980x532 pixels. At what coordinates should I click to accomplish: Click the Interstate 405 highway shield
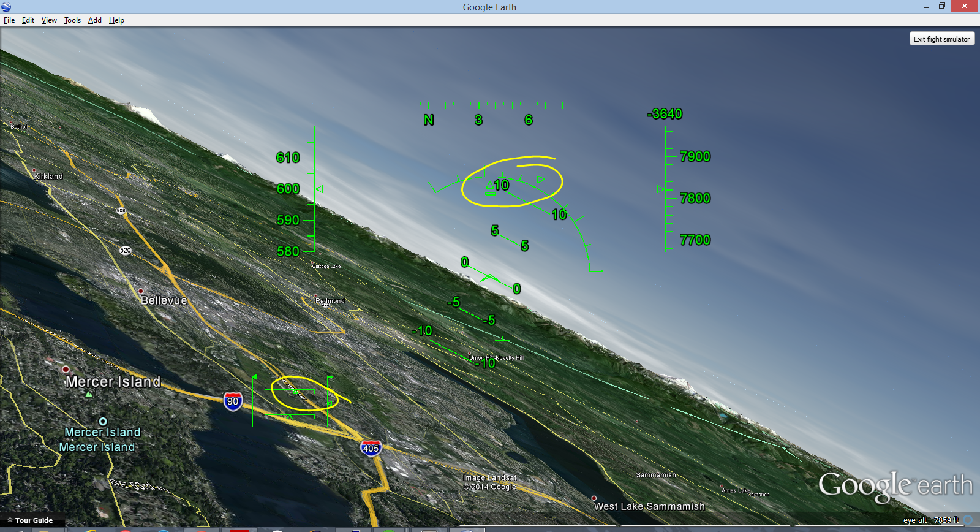coord(371,448)
